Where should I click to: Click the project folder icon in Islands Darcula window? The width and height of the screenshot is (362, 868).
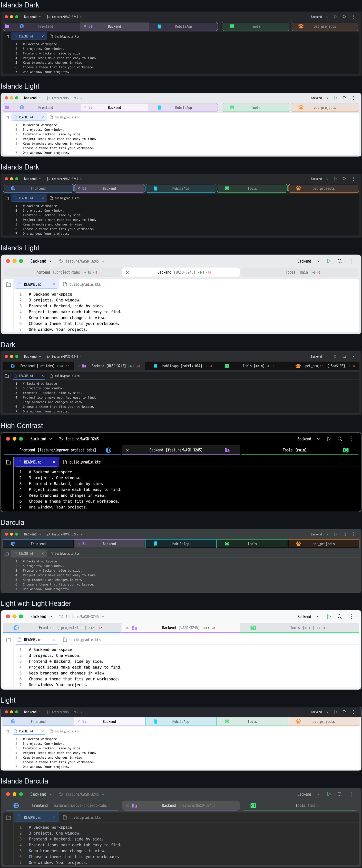click(8, 817)
